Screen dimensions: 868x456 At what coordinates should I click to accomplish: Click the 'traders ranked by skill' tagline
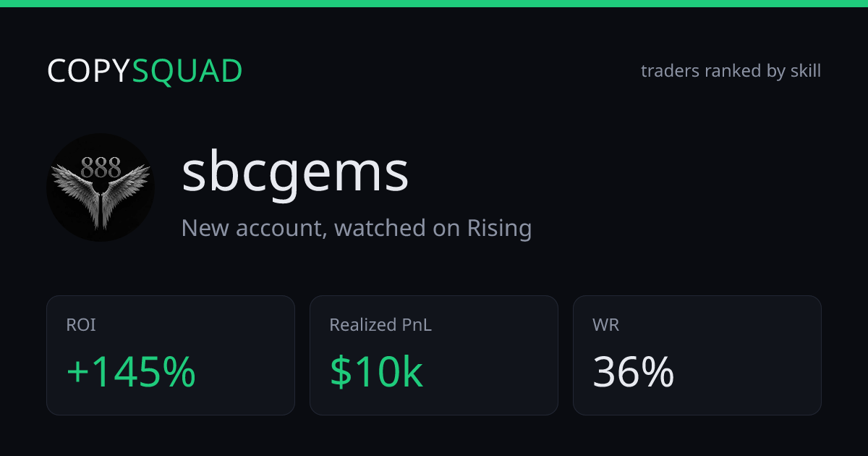[731, 71]
